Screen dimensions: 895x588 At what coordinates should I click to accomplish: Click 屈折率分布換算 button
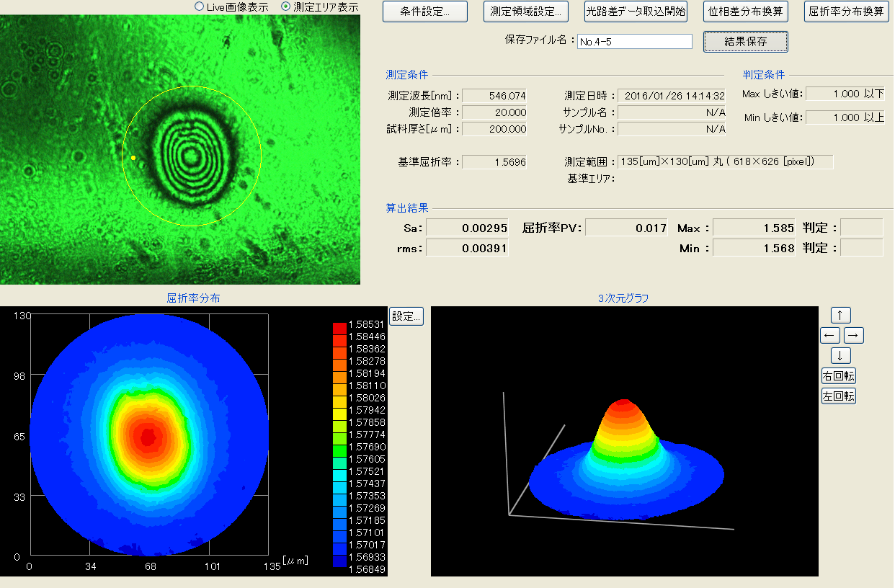(x=847, y=12)
